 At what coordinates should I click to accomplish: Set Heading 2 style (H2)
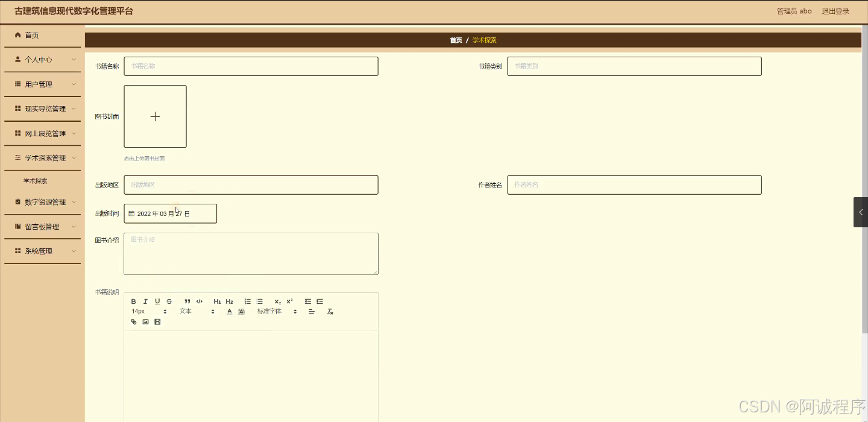tap(230, 301)
